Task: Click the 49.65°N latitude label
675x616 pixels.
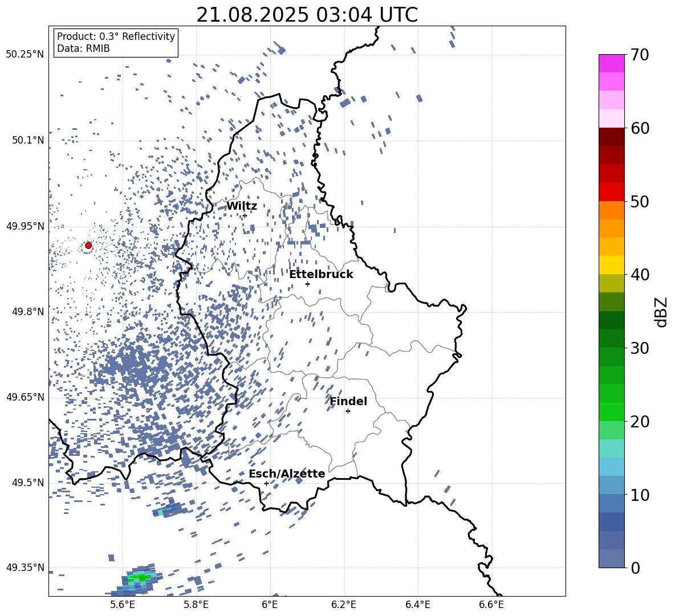Action: tap(25, 397)
